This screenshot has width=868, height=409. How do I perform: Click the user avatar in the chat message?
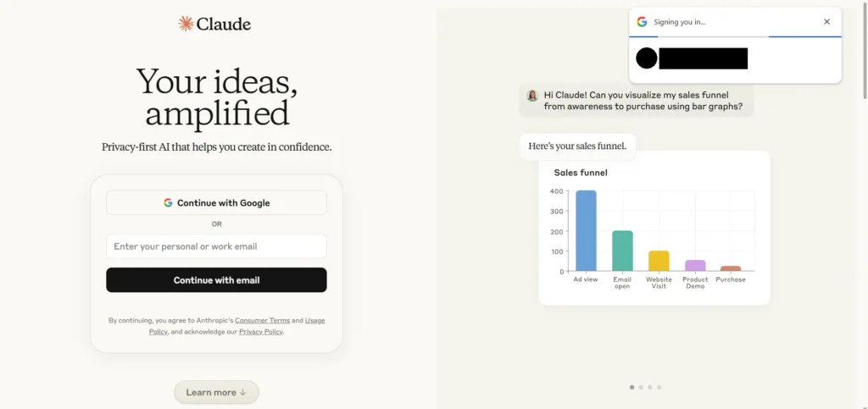532,96
